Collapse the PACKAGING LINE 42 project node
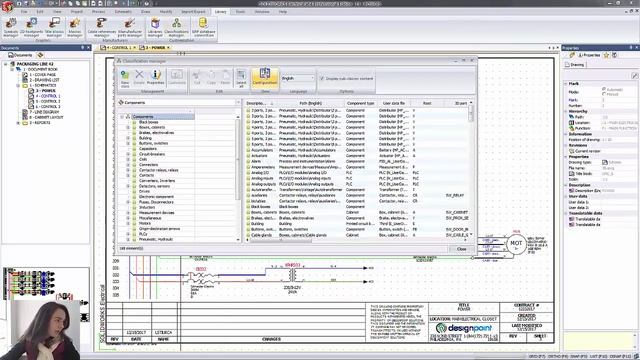 tap(6, 64)
